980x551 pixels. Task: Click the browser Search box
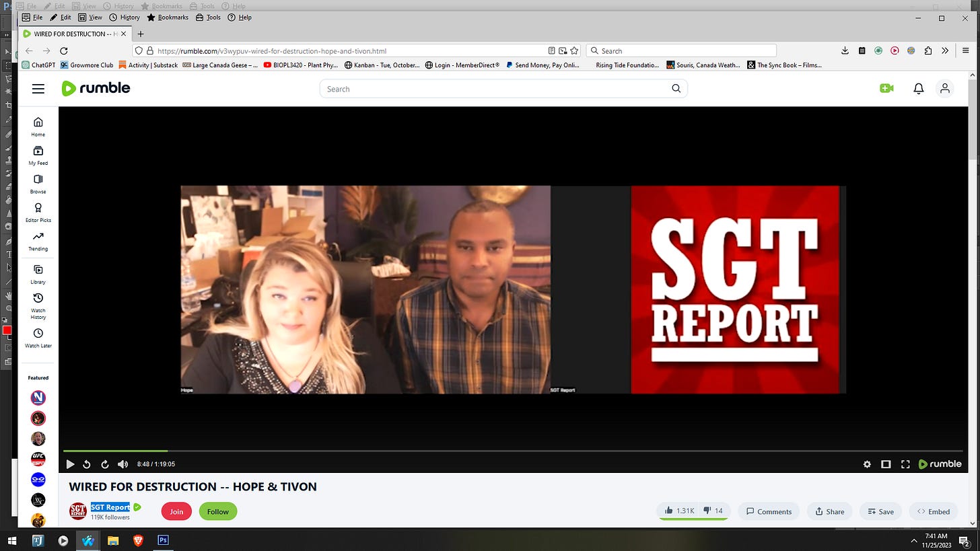[681, 50]
